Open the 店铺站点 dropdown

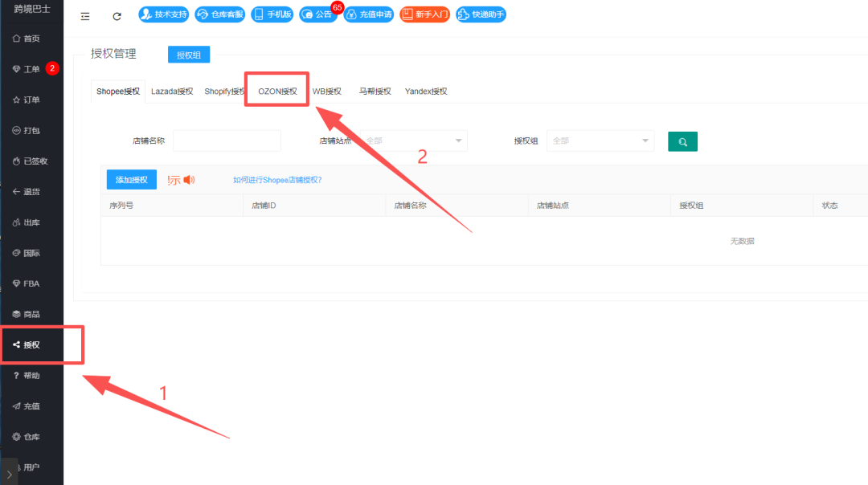(414, 141)
